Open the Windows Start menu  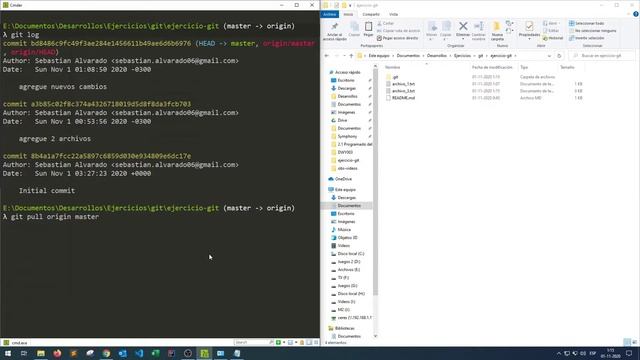click(7, 353)
